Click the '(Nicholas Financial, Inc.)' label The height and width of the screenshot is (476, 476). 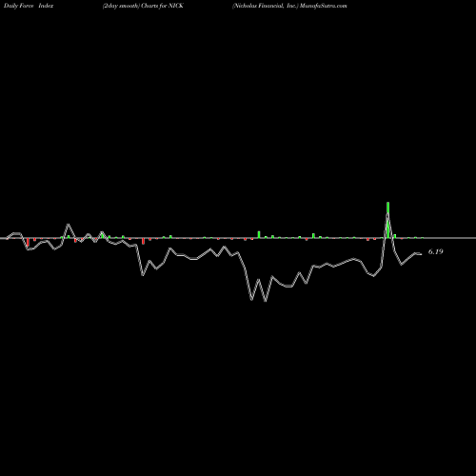pyautogui.click(x=266, y=6)
